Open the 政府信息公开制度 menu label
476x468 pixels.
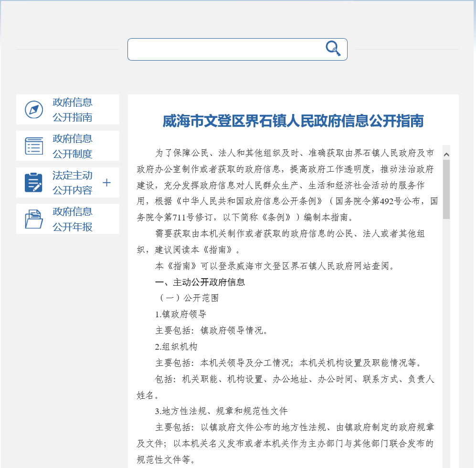point(73,146)
